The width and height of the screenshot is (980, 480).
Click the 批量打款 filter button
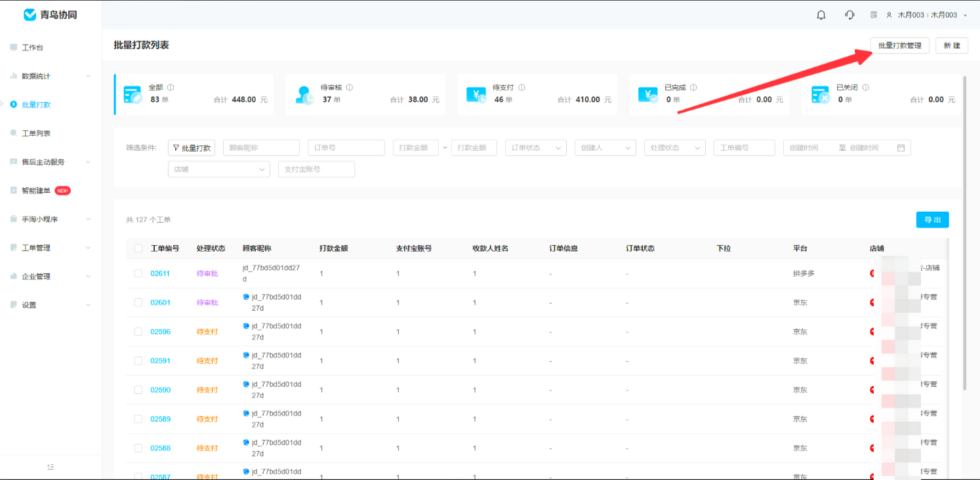coord(192,148)
